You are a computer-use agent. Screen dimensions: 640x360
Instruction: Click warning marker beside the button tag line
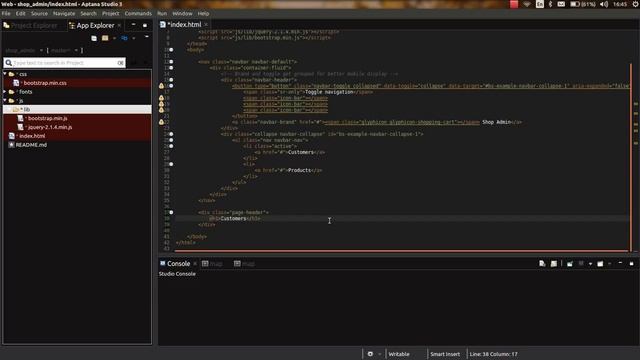[161, 86]
